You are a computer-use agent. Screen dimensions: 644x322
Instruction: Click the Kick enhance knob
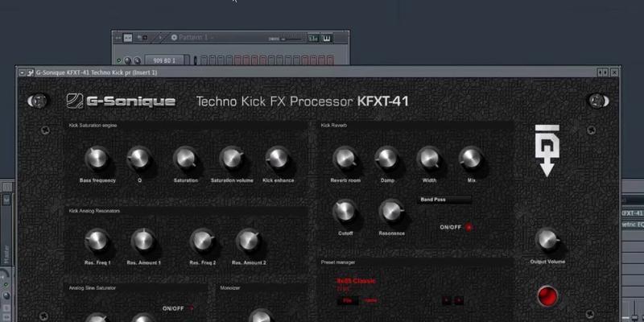(278, 159)
